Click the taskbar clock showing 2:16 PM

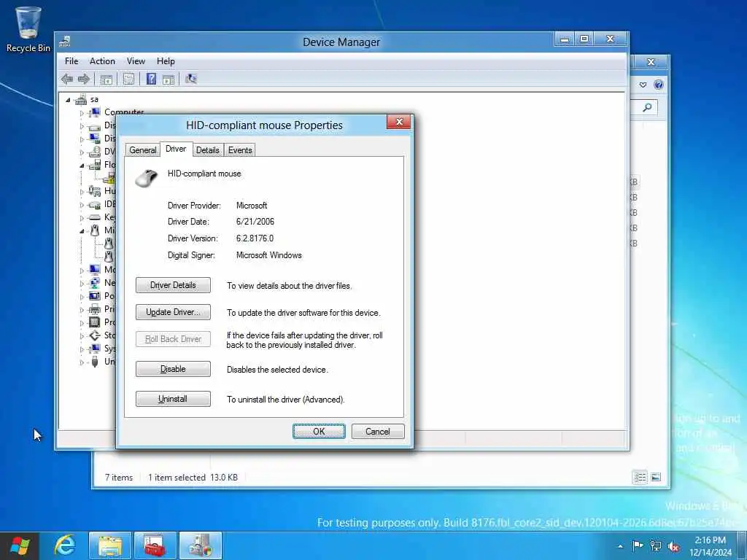point(711,546)
